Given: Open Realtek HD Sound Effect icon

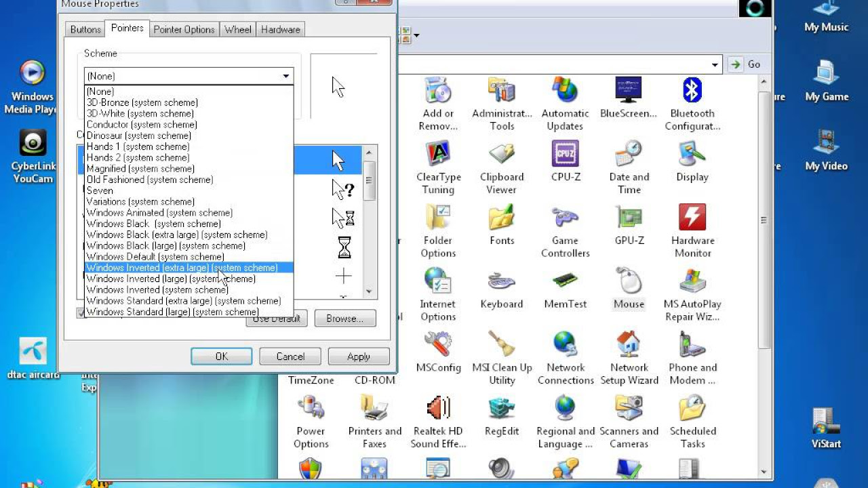Looking at the screenshot, I should [x=438, y=408].
